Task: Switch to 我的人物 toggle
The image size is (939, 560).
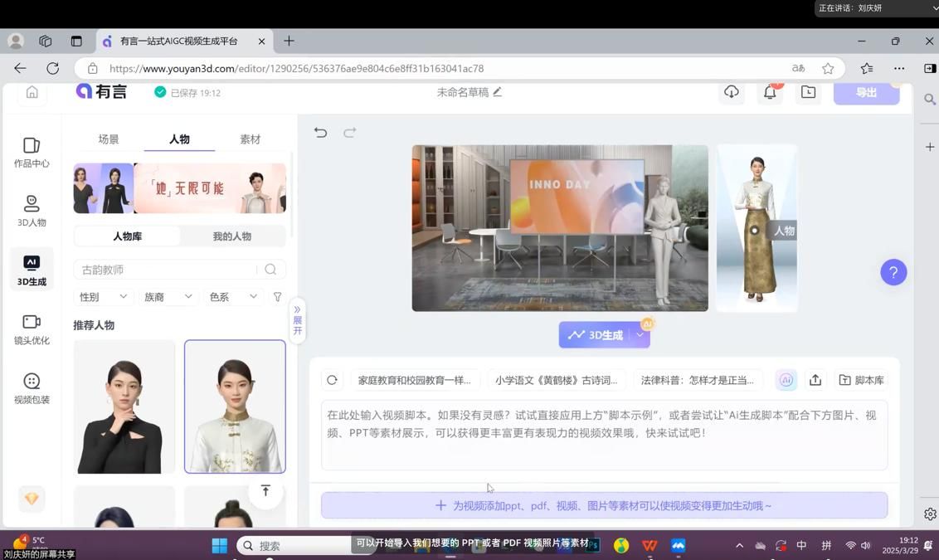Action: (232, 236)
